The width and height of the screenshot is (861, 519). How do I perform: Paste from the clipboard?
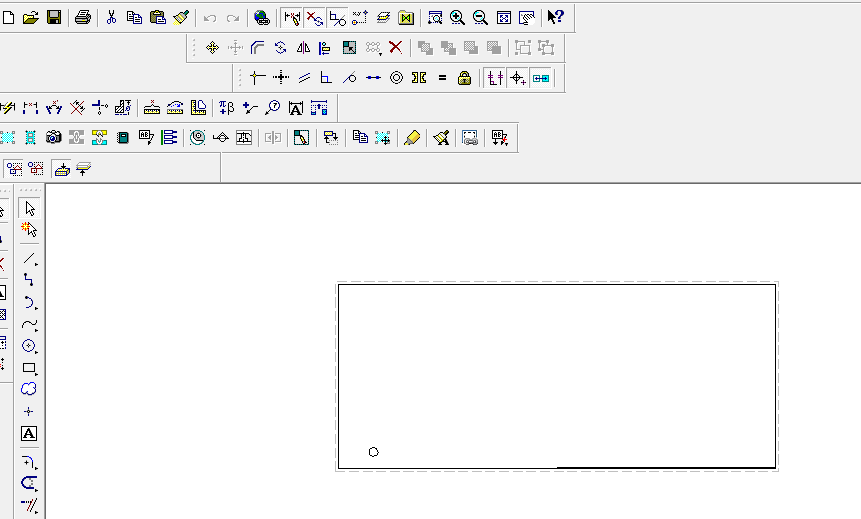click(x=158, y=18)
